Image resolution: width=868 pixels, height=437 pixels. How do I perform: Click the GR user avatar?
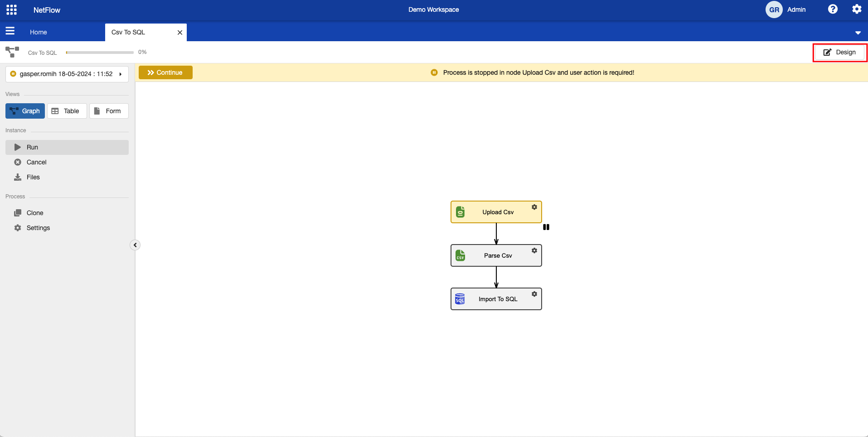pos(774,10)
